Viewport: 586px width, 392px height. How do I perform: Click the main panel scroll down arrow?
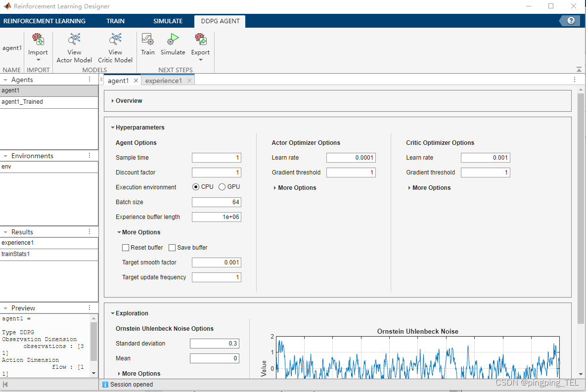581,374
